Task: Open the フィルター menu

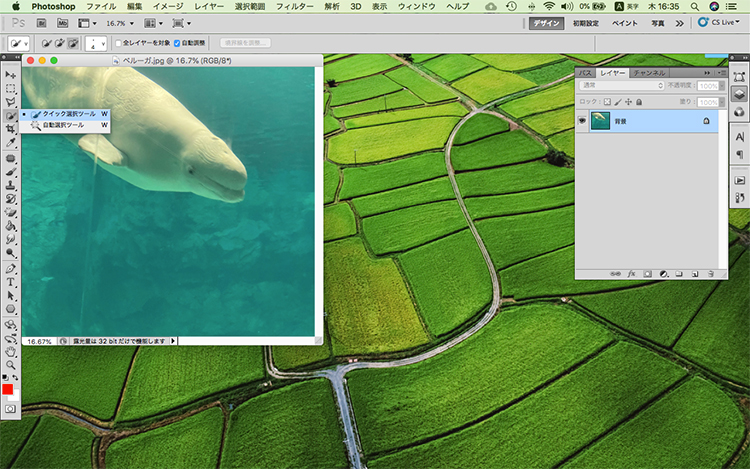Action: click(x=294, y=7)
